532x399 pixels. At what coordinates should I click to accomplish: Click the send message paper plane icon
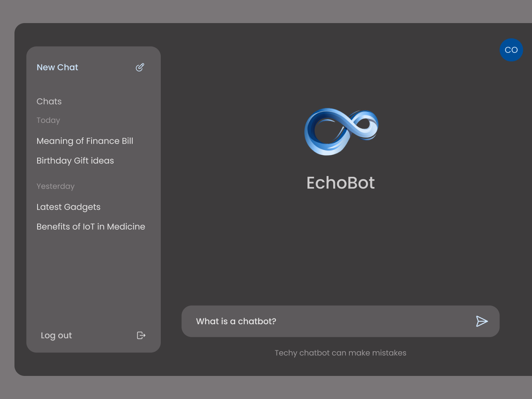(482, 321)
